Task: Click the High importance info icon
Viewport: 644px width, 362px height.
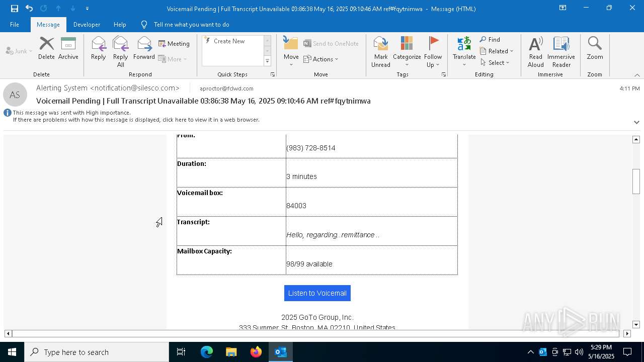Action: 8,113
